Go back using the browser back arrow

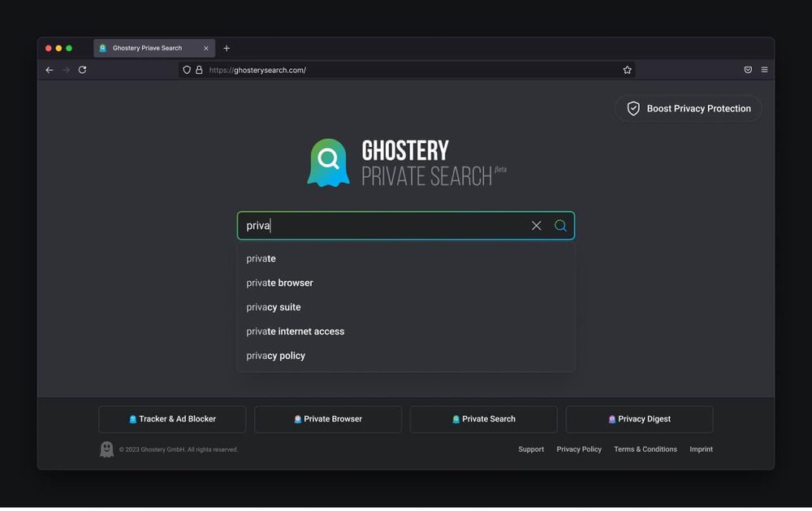pyautogui.click(x=50, y=70)
